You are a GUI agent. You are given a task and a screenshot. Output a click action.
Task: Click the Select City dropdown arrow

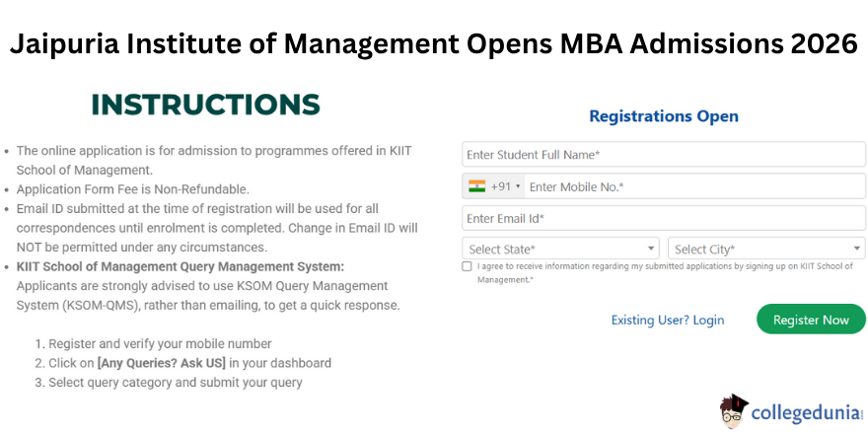click(x=857, y=249)
